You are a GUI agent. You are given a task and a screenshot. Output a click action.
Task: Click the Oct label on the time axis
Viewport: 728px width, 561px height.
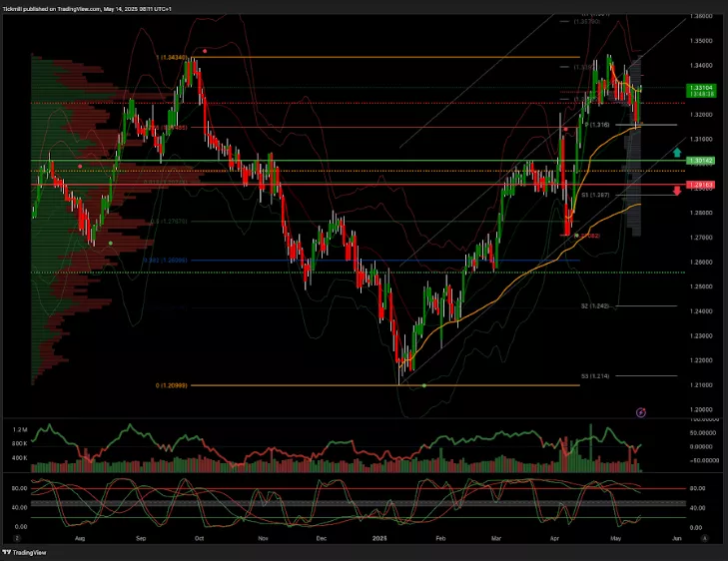200,538
